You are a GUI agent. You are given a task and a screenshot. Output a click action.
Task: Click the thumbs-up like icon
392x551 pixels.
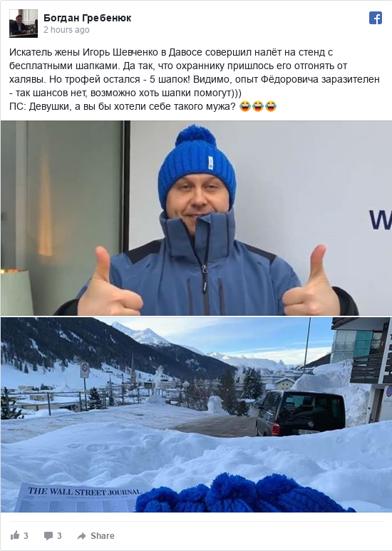pos(15,535)
